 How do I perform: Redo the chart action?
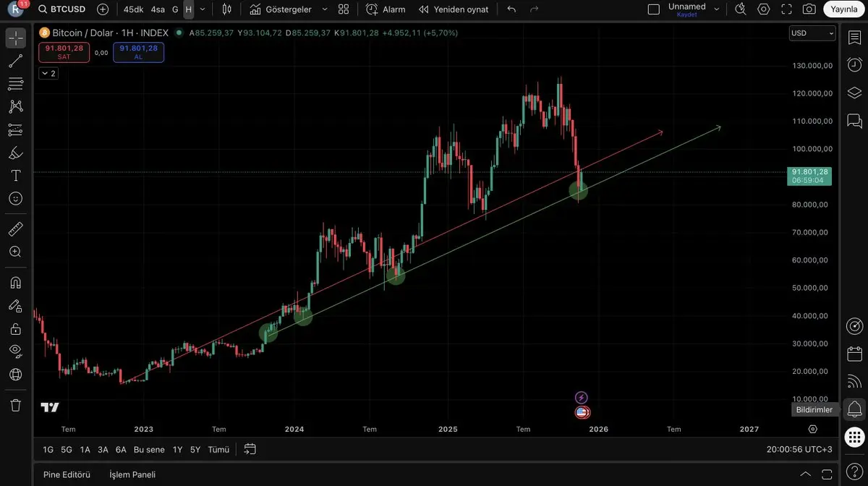click(x=535, y=9)
